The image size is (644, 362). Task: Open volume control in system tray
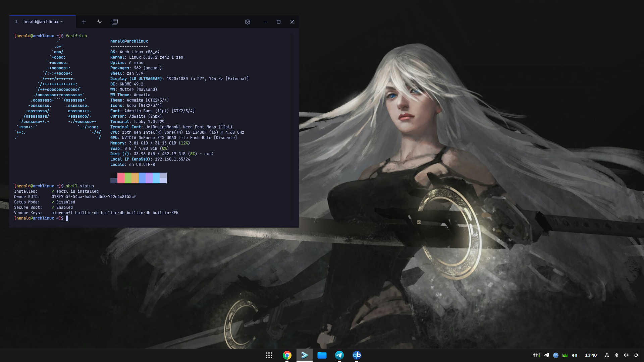click(626, 355)
